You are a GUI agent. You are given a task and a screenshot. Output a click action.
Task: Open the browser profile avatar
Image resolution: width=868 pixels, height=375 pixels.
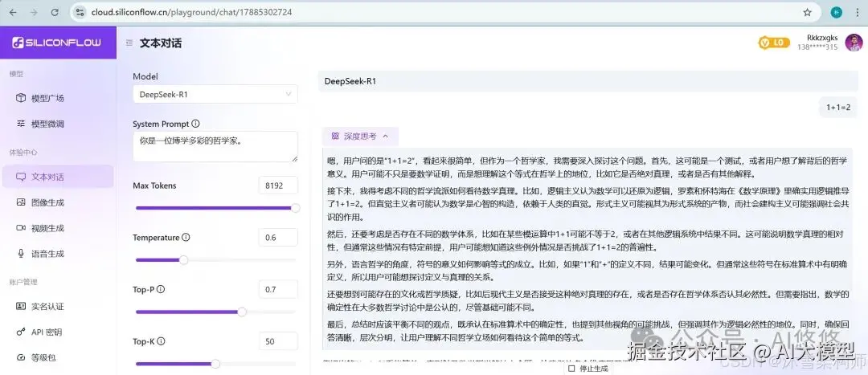pyautogui.click(x=836, y=12)
